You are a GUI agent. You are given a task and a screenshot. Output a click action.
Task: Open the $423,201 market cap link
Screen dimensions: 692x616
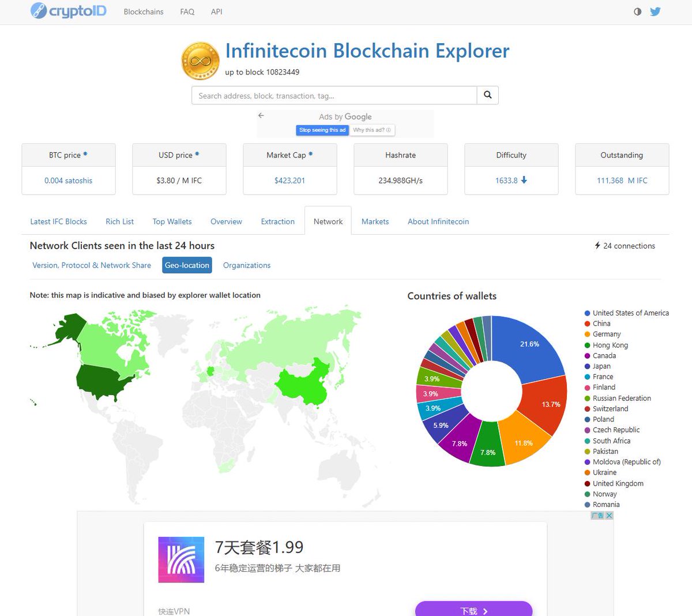(x=289, y=181)
